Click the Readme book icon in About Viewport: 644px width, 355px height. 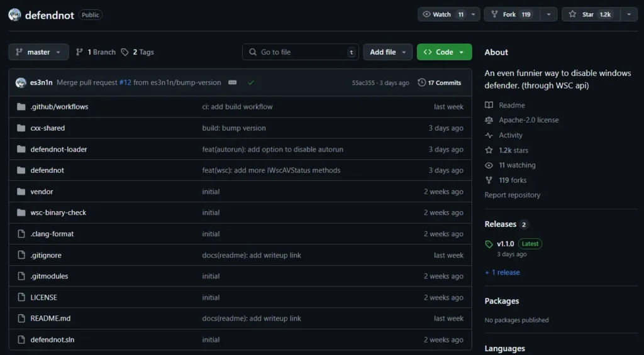[x=489, y=105]
